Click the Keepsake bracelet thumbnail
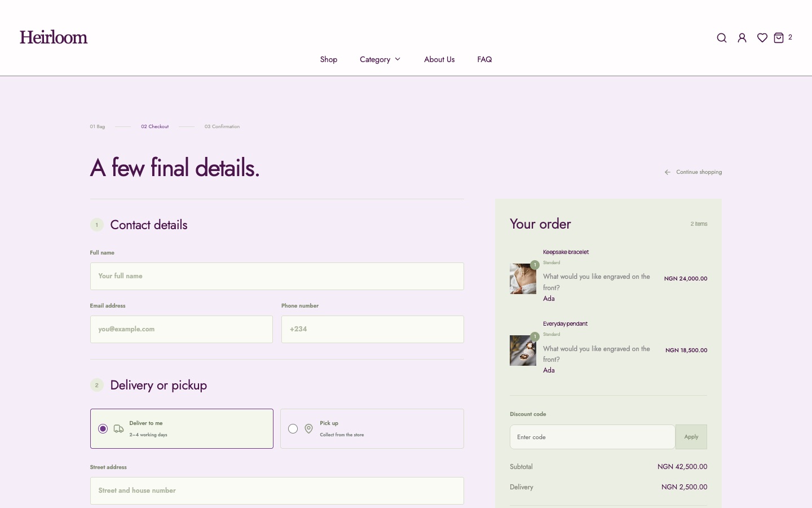812x508 pixels. (x=523, y=279)
